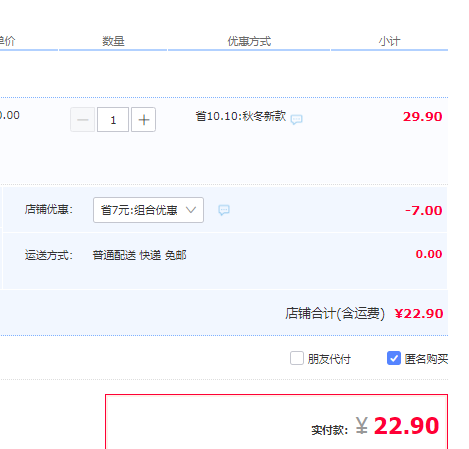This screenshot has width=469, height=449.
Task: Click the 省10.10:秋冬新款 discount text
Action: pyautogui.click(x=240, y=116)
